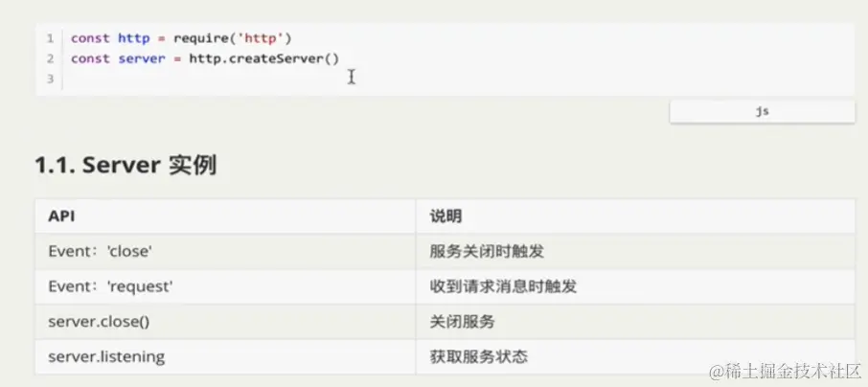Click line number 1 in code gutter
868x387 pixels.
(49, 38)
